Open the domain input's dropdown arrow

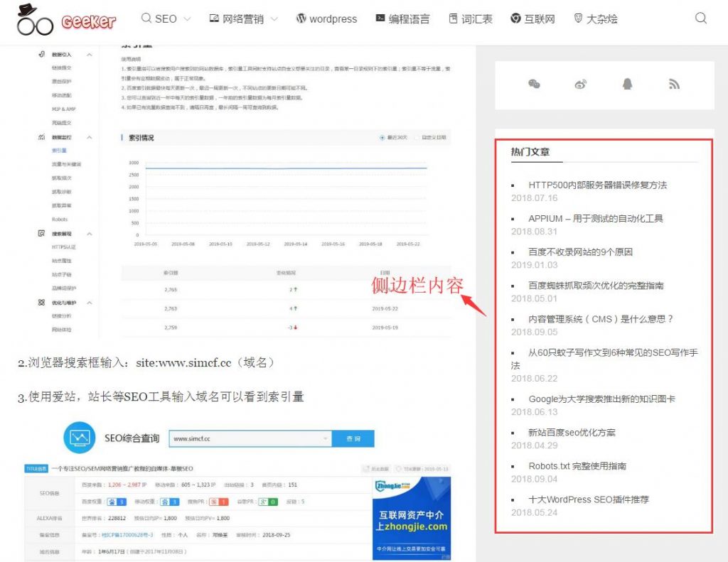pyautogui.click(x=326, y=438)
